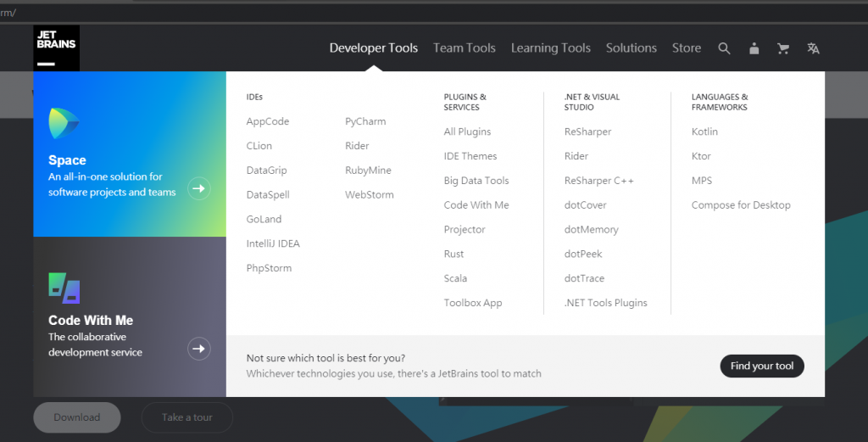Open the PyCharm link
The height and width of the screenshot is (442, 868).
coord(365,121)
